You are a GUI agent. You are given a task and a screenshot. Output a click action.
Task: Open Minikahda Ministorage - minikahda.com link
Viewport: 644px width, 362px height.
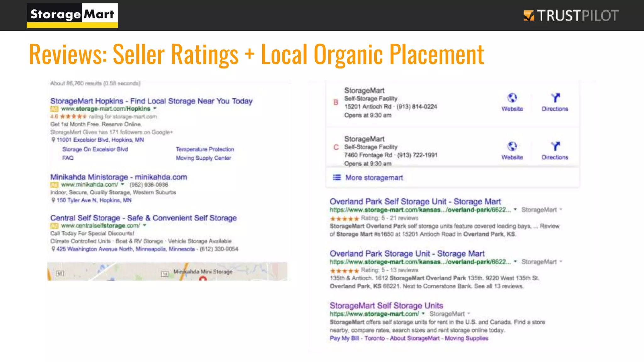click(x=119, y=177)
